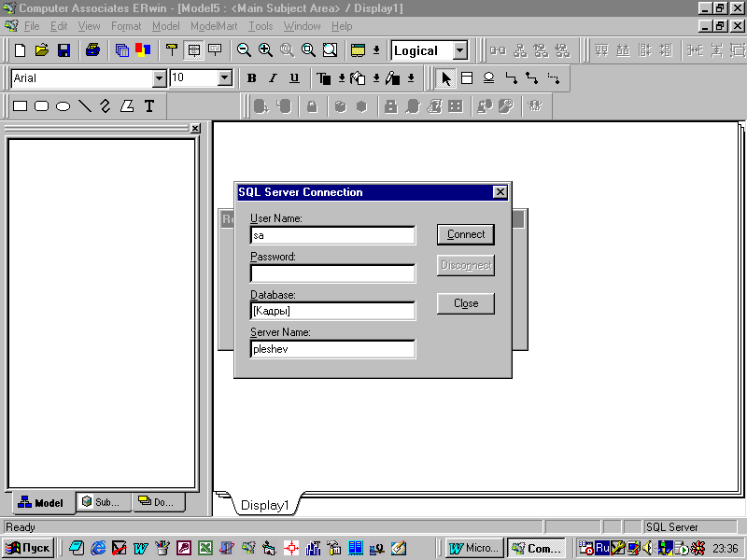Screen dimensions: 747x560
Task: Click the Subject Area manager icon
Action: (x=122, y=50)
